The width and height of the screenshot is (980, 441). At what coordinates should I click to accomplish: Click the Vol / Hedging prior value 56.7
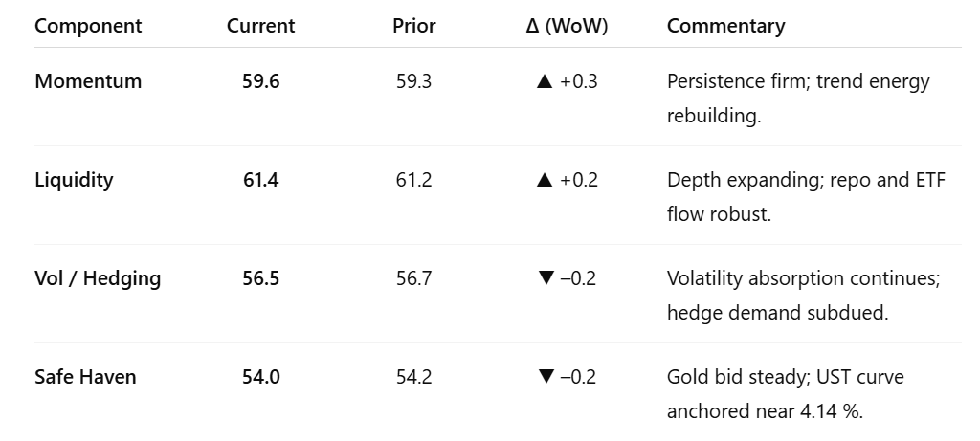(413, 278)
